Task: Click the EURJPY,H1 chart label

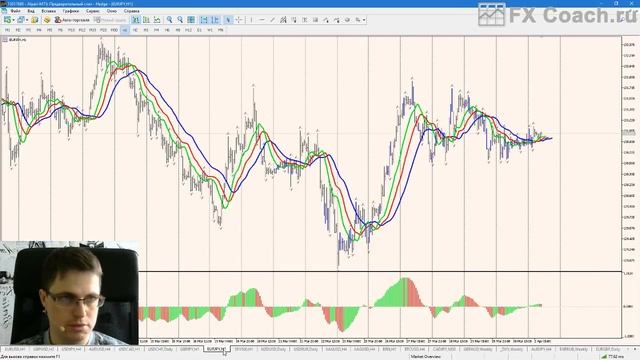Action: point(18,40)
